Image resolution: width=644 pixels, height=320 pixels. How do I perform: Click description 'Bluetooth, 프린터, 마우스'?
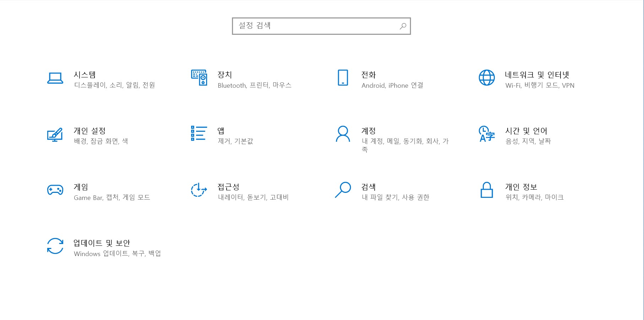pyautogui.click(x=255, y=85)
